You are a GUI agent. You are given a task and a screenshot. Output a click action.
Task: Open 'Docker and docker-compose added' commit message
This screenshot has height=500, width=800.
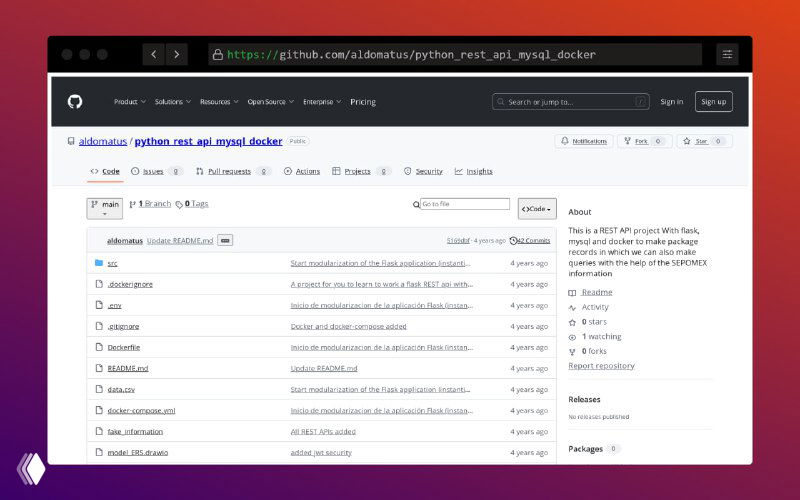(x=348, y=326)
